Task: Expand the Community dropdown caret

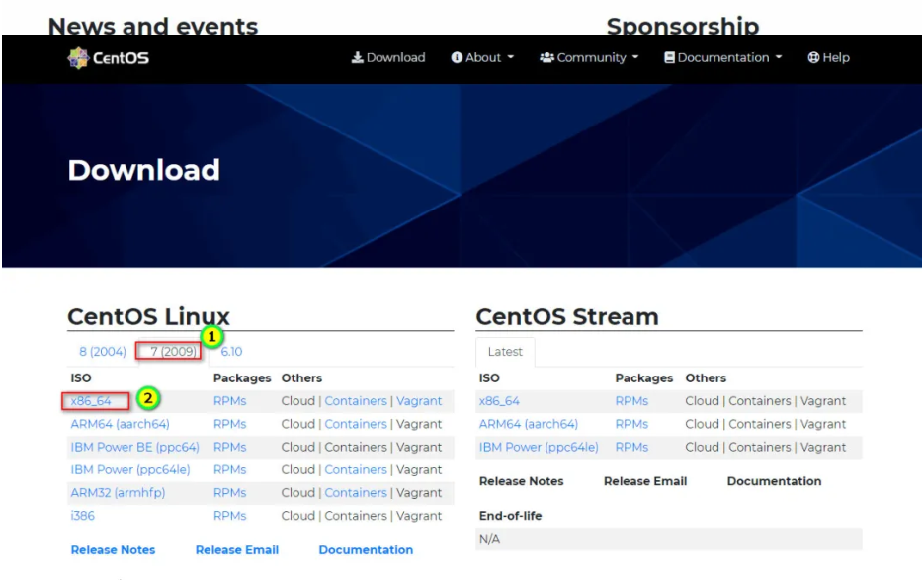Action: [635, 57]
